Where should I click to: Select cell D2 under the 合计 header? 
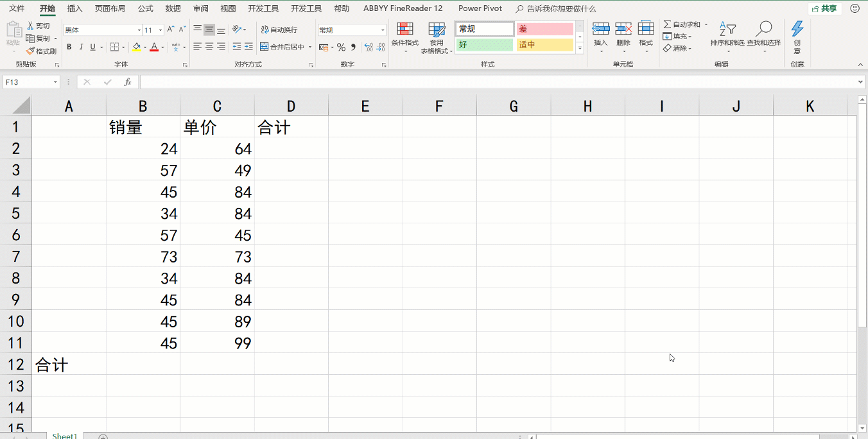click(291, 149)
